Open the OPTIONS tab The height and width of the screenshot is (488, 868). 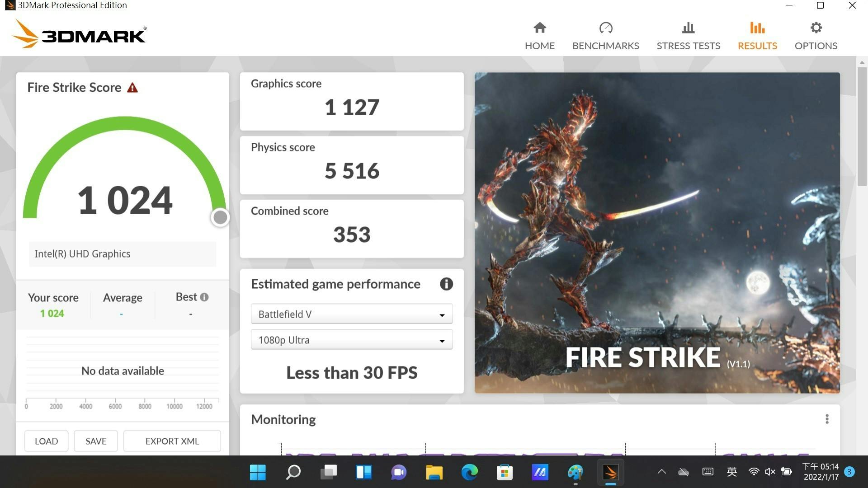point(816,36)
